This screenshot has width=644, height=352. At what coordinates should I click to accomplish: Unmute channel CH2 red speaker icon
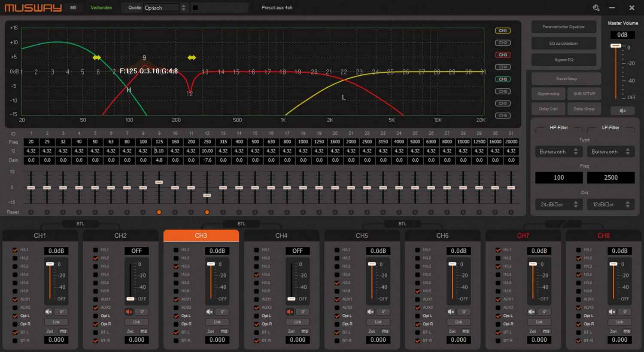coord(129,312)
